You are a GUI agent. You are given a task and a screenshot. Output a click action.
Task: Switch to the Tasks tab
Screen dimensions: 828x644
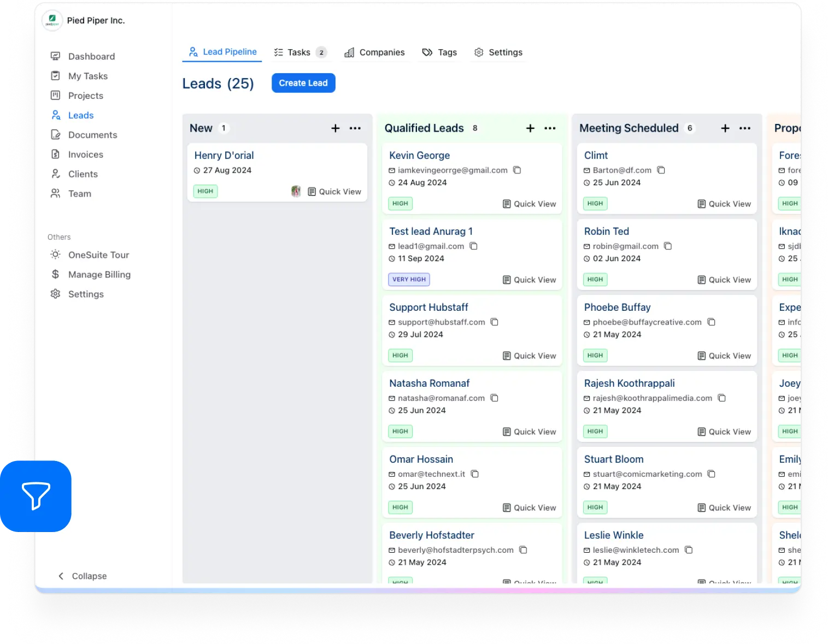[300, 52]
